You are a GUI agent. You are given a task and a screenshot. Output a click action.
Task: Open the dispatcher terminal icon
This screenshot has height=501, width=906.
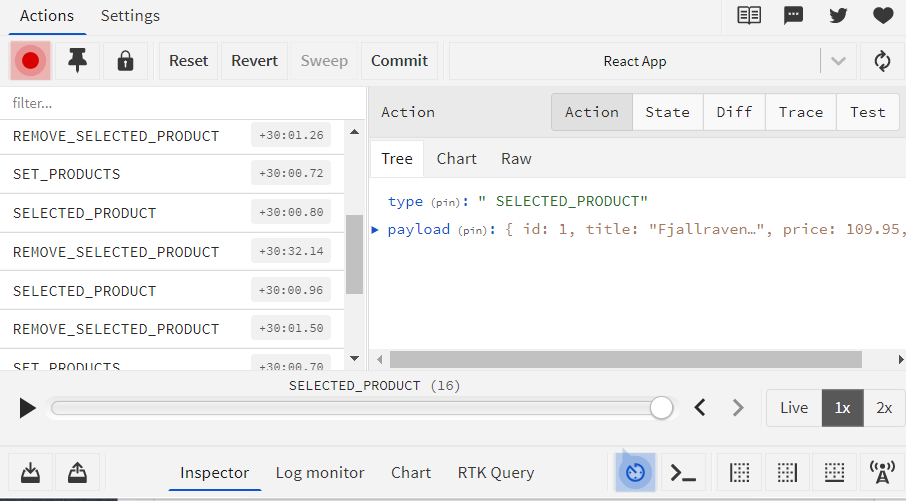coord(682,473)
